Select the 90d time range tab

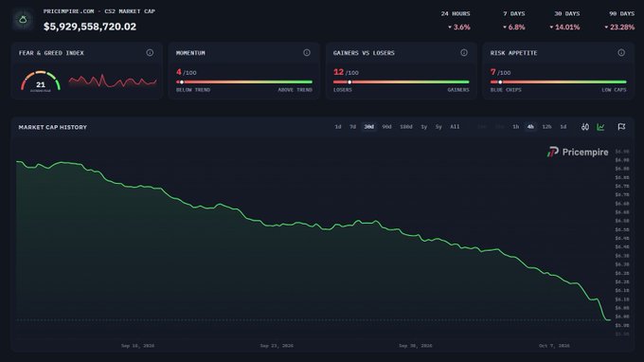387,127
